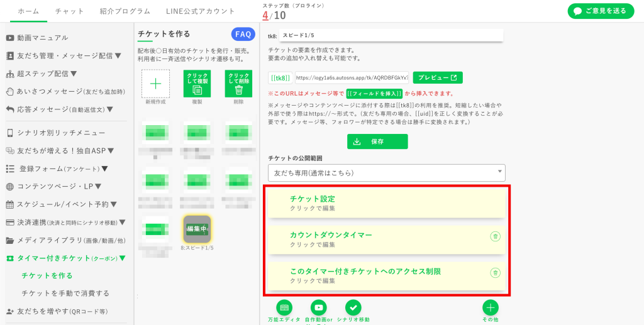Click the 新規作成 plus tile

156,84
